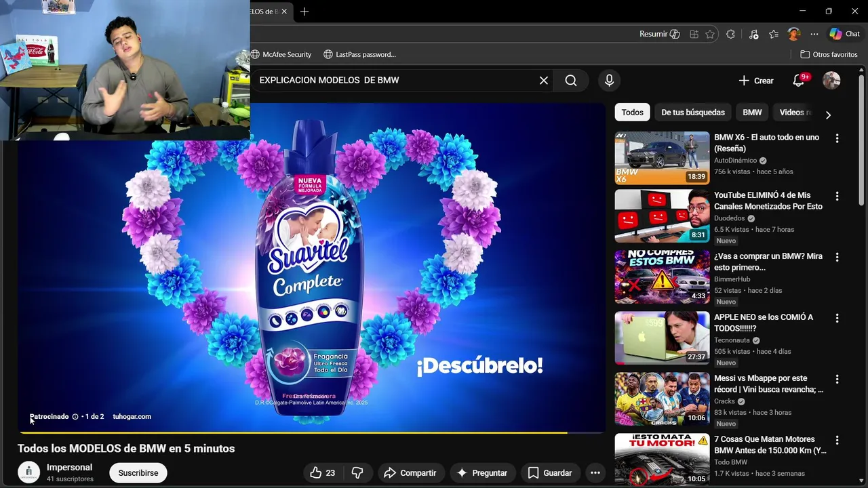Screen dimensions: 868x488
Task: Open the Impersonal channel name link
Action: coord(69,468)
